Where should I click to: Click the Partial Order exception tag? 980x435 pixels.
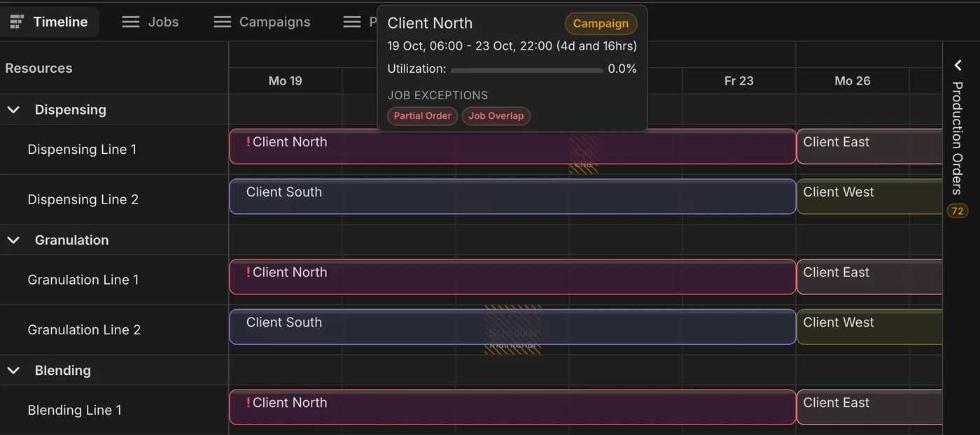[422, 116]
